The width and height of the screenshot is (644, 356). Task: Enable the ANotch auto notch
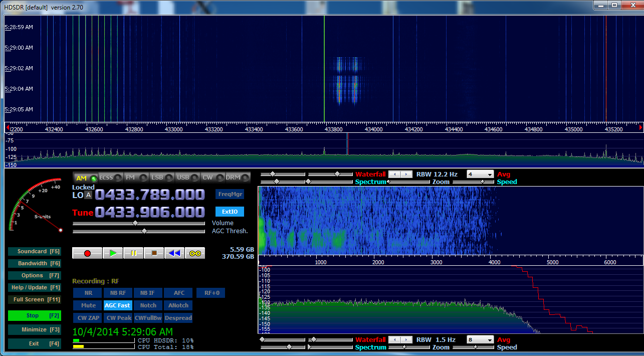point(178,305)
